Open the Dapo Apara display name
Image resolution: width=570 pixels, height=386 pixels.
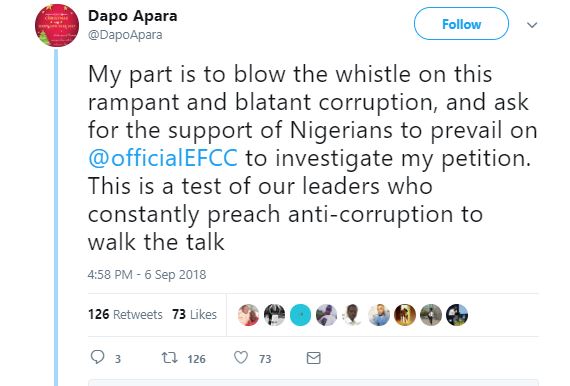(x=133, y=16)
